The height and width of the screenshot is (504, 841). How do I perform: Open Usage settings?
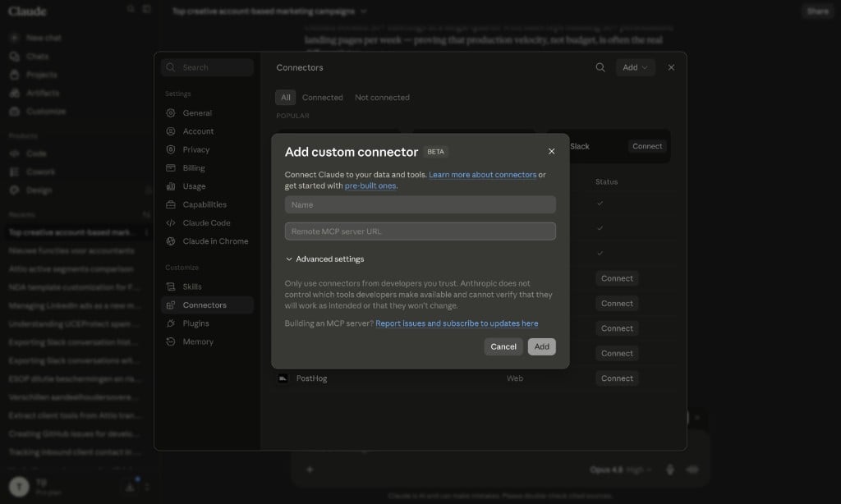pos(207,186)
